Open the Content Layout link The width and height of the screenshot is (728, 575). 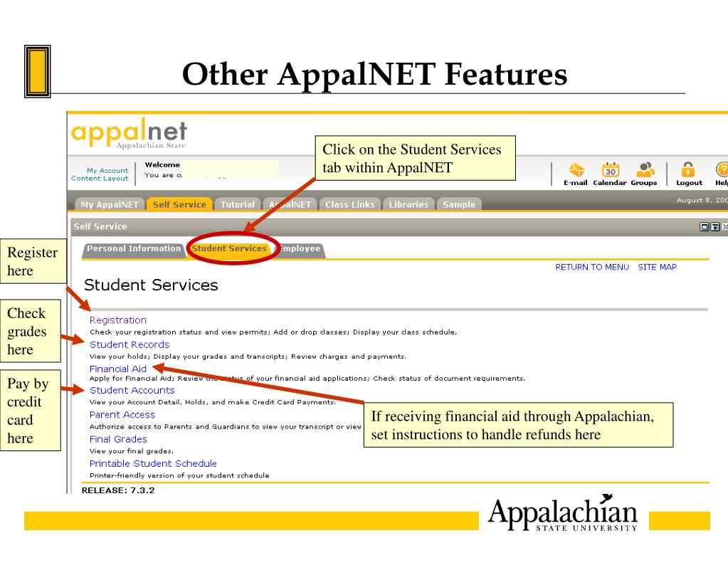point(100,179)
